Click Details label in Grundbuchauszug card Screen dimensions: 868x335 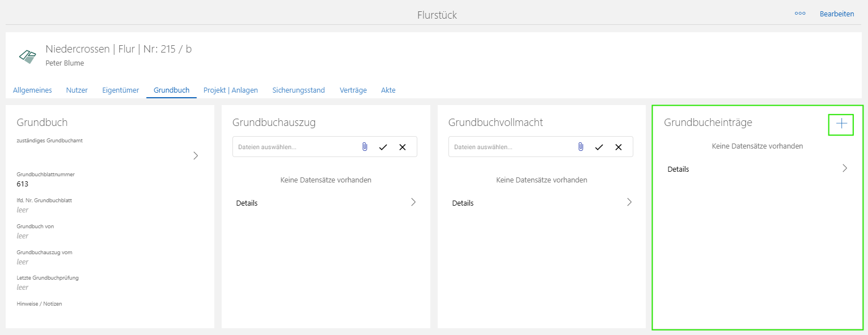click(x=247, y=203)
